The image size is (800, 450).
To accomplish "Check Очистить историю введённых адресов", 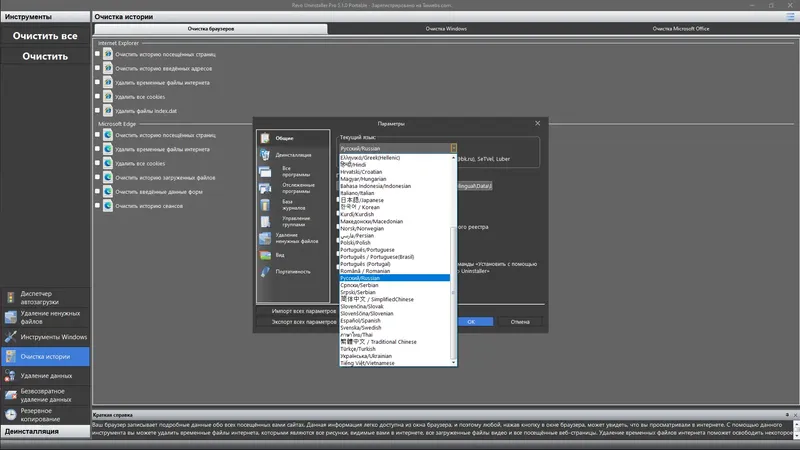I will point(97,68).
